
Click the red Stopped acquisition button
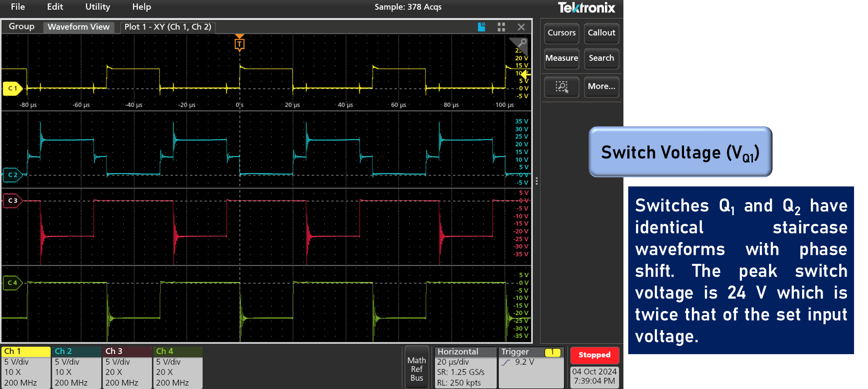(594, 355)
